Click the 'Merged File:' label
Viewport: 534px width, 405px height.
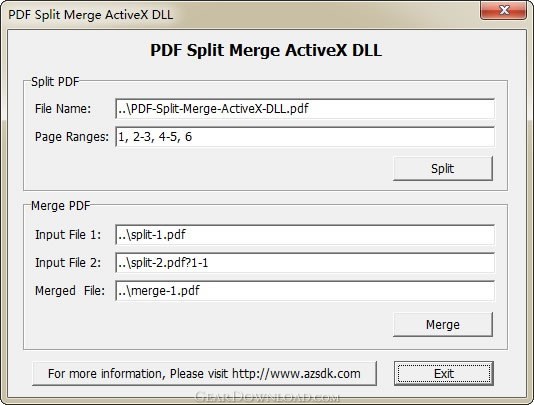click(x=70, y=291)
